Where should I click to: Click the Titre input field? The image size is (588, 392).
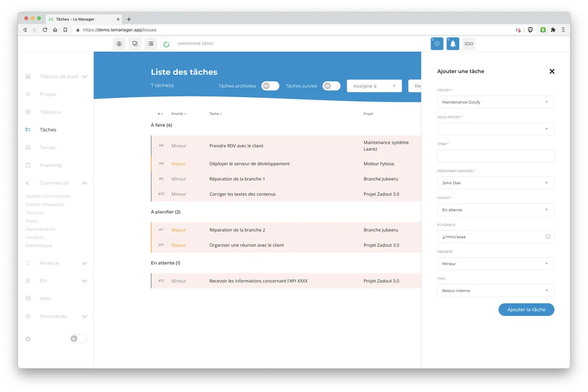[495, 156]
